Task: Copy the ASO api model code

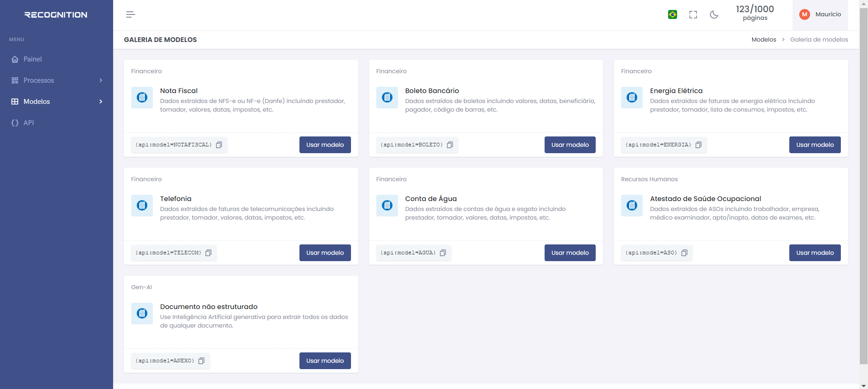Action: click(684, 253)
